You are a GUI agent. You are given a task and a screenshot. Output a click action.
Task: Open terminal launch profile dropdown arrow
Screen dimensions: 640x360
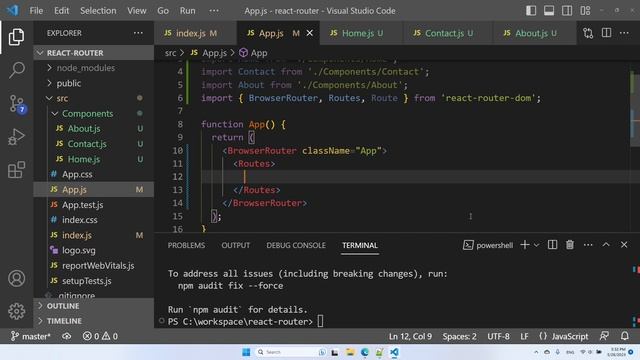coord(536,245)
